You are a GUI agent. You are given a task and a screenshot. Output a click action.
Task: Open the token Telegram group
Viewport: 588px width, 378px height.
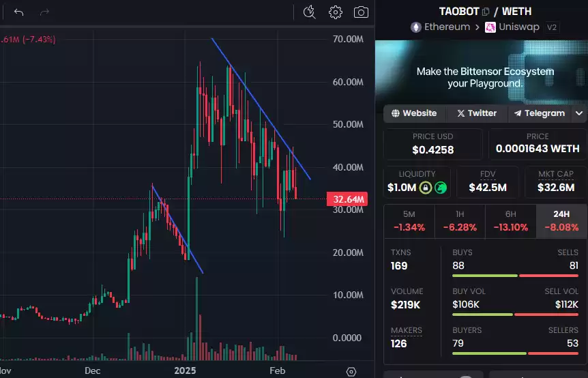point(540,113)
